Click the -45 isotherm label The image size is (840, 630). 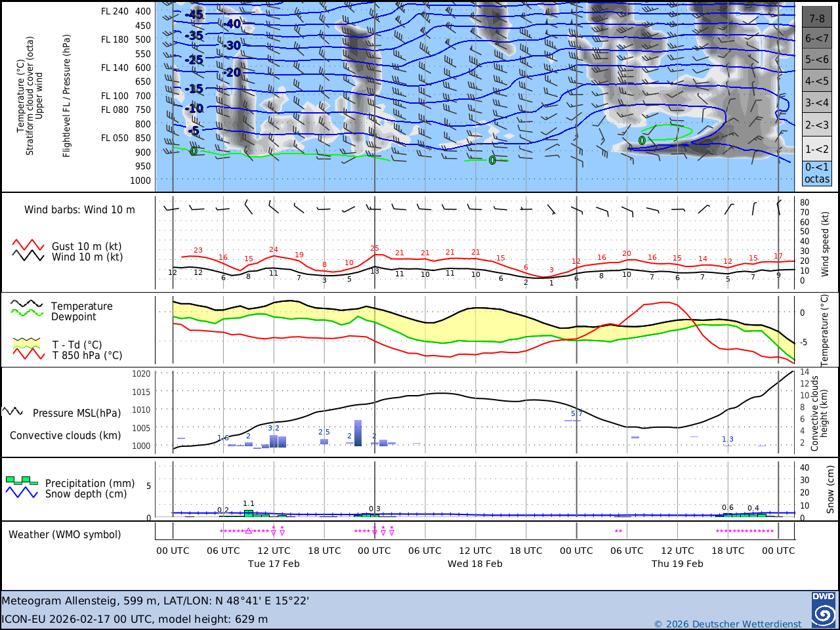tap(194, 14)
